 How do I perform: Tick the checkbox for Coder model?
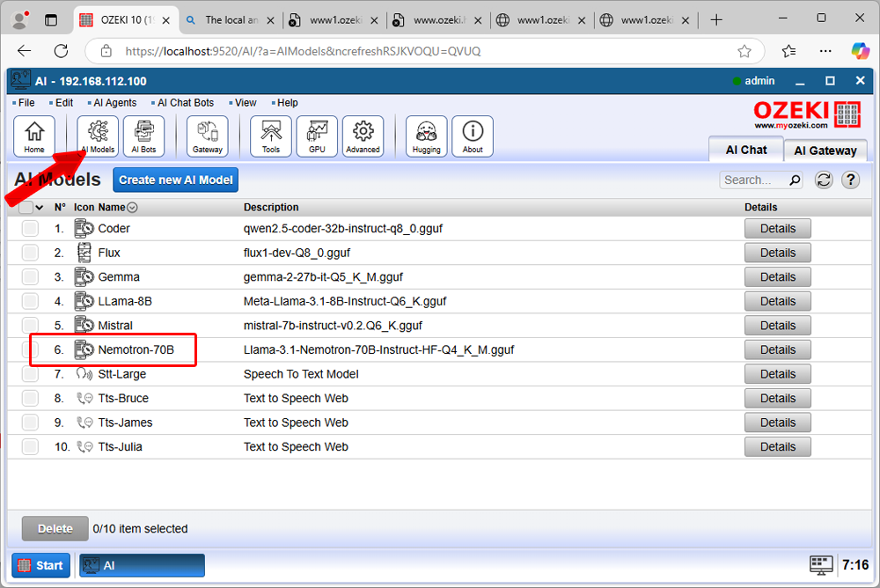(x=30, y=229)
